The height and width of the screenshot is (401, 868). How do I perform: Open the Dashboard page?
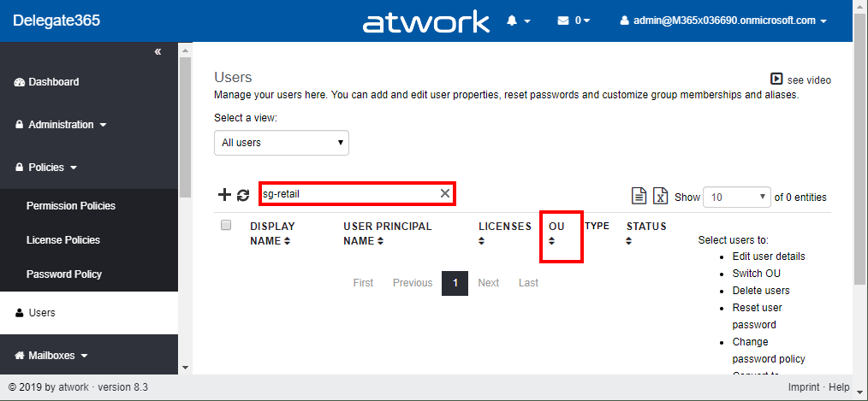coord(53,82)
